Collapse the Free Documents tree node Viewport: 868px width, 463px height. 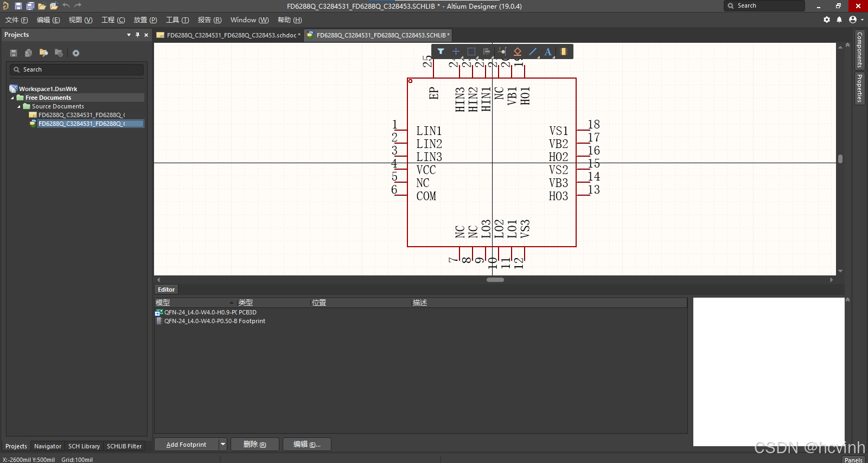click(12, 98)
